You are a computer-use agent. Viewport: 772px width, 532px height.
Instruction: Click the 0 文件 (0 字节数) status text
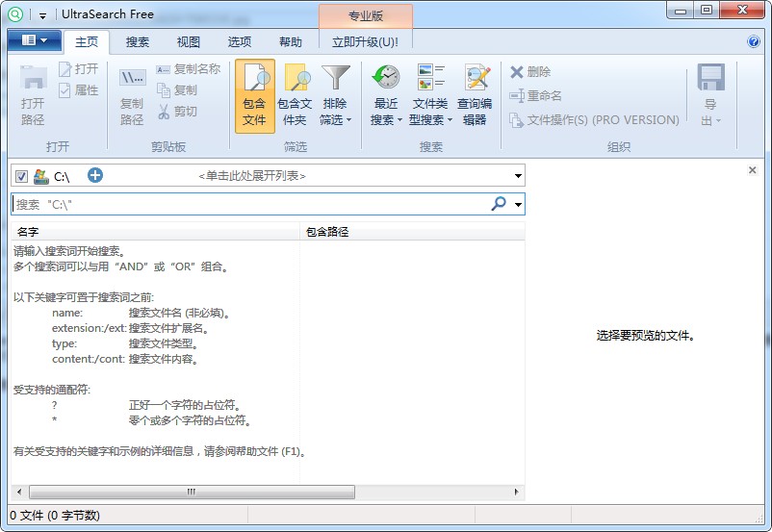tap(55, 516)
